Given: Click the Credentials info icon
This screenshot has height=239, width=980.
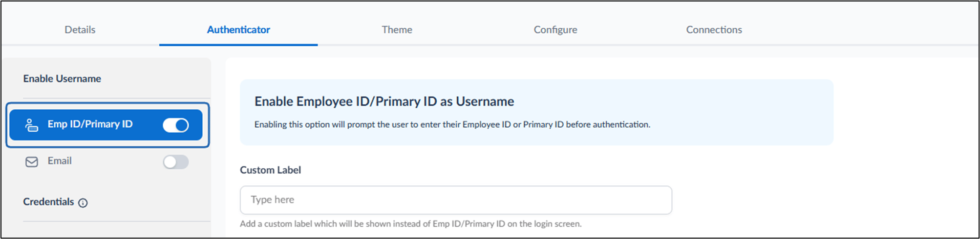Looking at the screenshot, I should coord(83,203).
